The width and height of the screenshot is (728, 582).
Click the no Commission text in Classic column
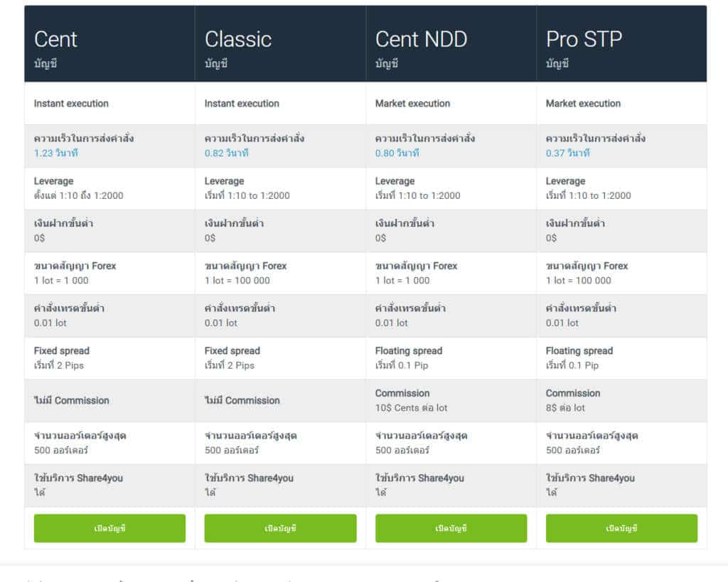tap(242, 401)
